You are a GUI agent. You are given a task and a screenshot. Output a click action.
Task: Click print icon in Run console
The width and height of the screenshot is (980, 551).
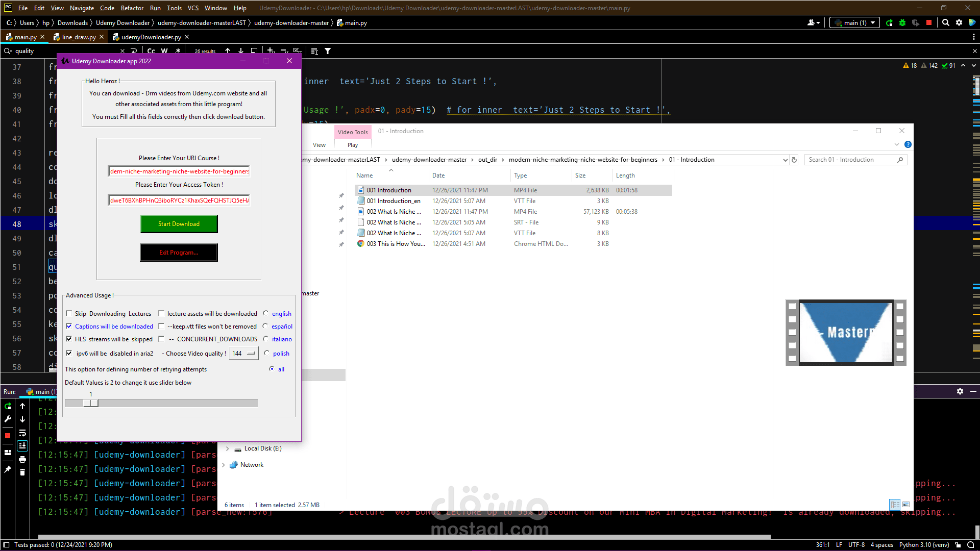pos(22,459)
